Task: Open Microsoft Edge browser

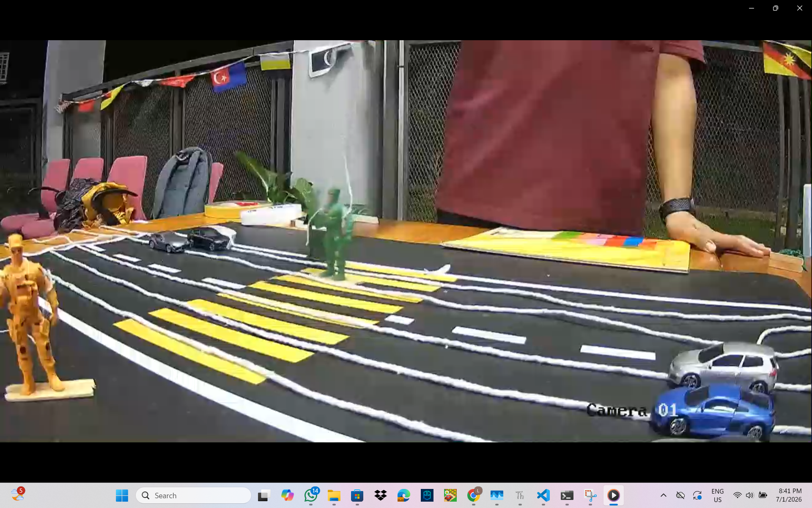Action: pyautogui.click(x=404, y=495)
